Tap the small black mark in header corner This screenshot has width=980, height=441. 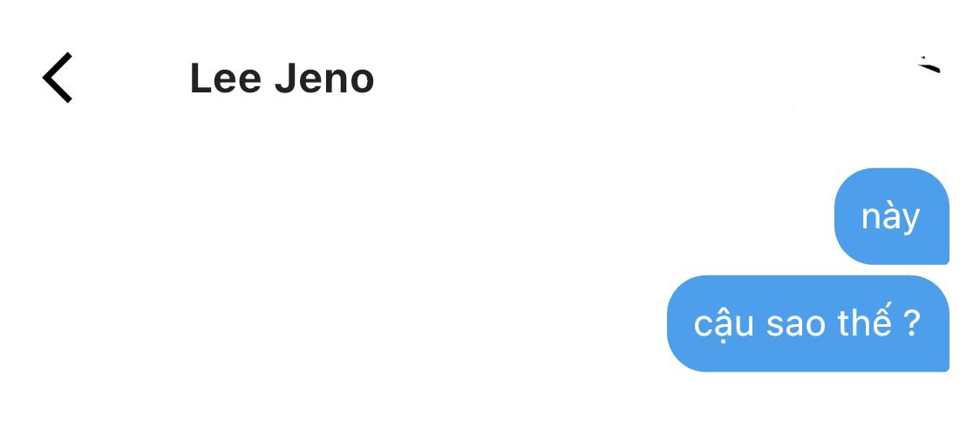[x=929, y=64]
